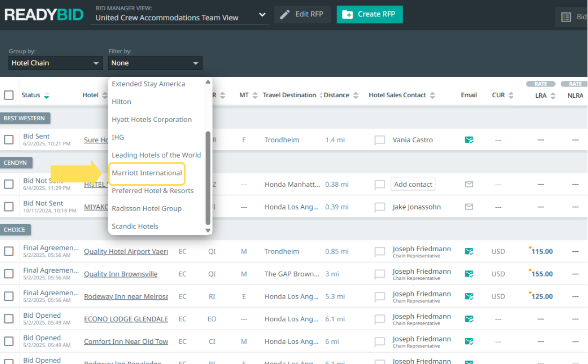The image size is (588, 364).
Task: Click green email icon for Quality Inn Brownsville
Action: coord(469,274)
